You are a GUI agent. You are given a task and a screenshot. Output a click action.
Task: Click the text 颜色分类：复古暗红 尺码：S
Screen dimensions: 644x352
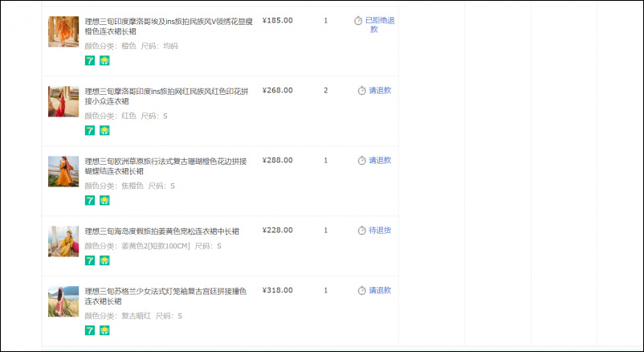click(133, 316)
